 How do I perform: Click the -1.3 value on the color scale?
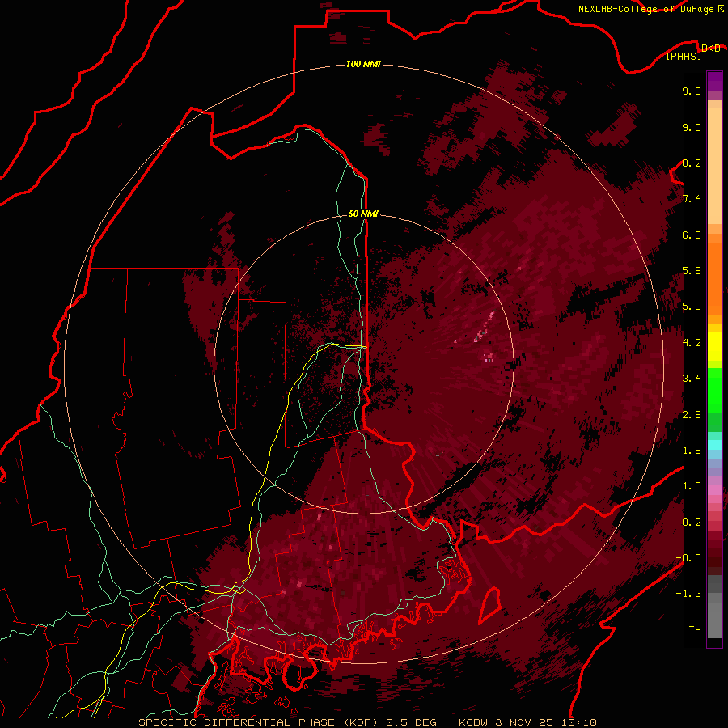point(689,594)
